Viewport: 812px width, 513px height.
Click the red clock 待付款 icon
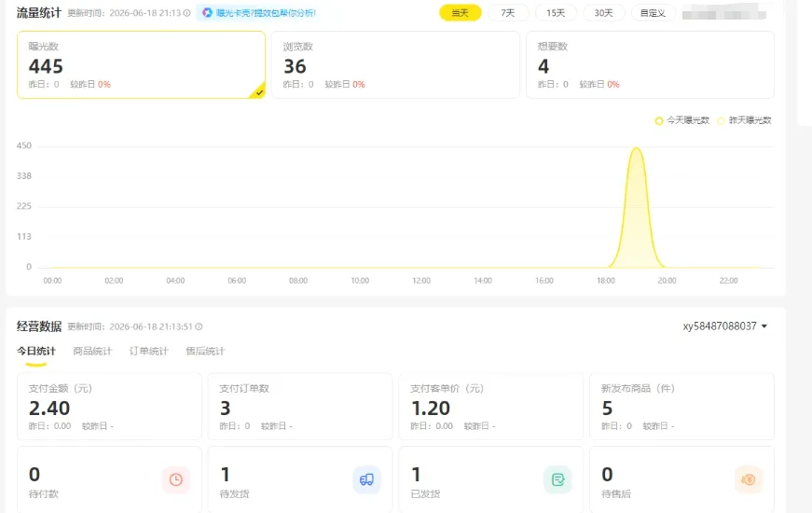176,479
